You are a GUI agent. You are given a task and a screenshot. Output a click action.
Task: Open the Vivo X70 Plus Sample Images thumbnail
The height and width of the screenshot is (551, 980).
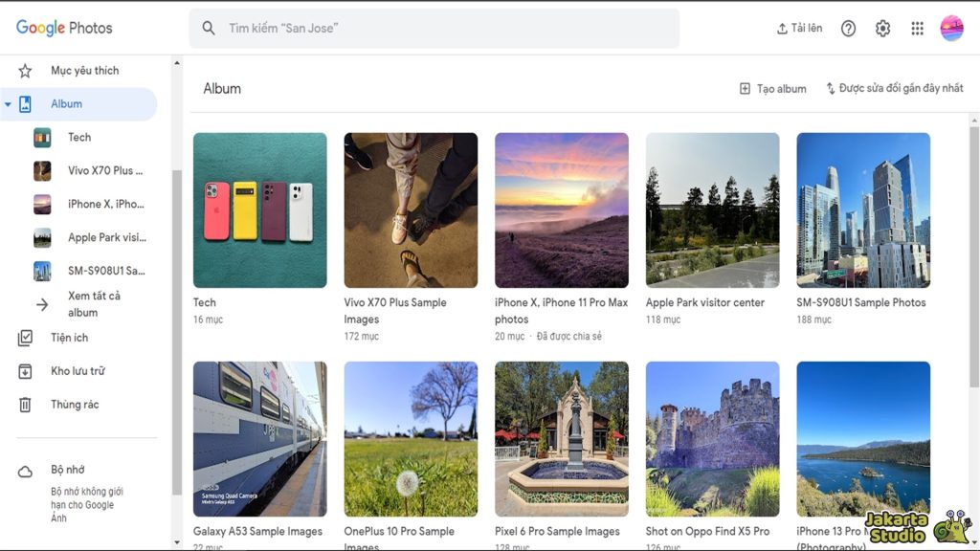click(x=411, y=209)
